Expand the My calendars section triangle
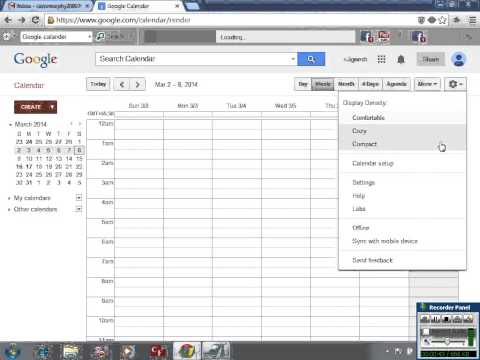The width and height of the screenshot is (480, 360). click(9, 198)
